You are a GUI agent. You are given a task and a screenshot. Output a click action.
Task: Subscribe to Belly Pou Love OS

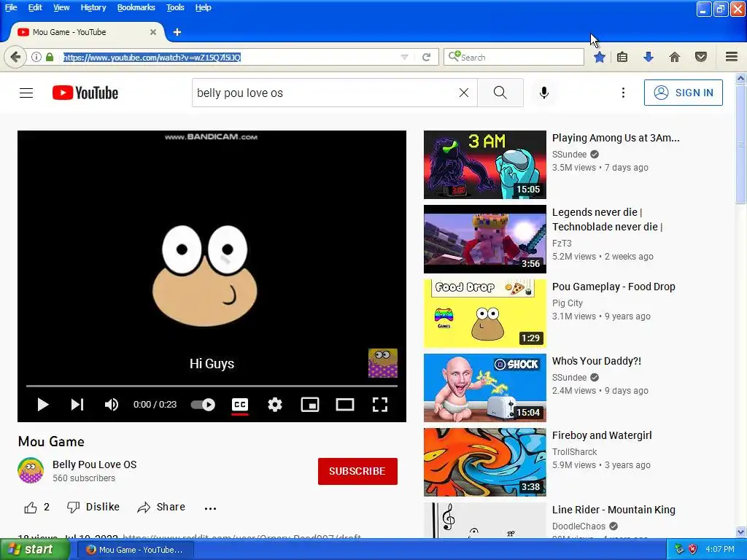[357, 471]
